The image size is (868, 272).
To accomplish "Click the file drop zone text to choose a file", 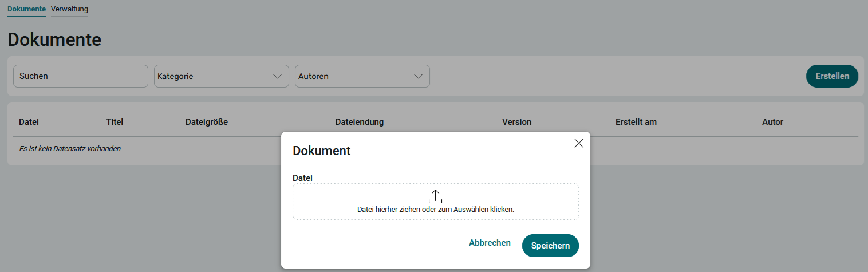I will click(435, 210).
